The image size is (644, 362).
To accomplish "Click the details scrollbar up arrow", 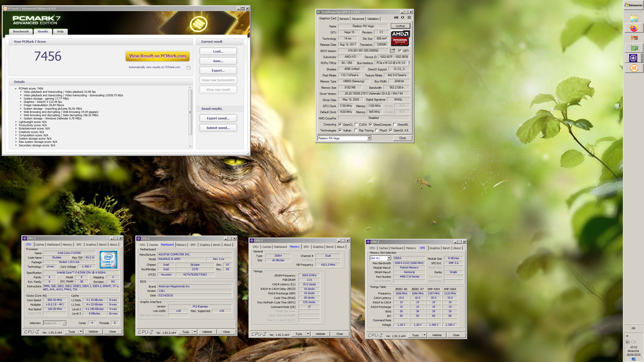I will pos(190,87).
